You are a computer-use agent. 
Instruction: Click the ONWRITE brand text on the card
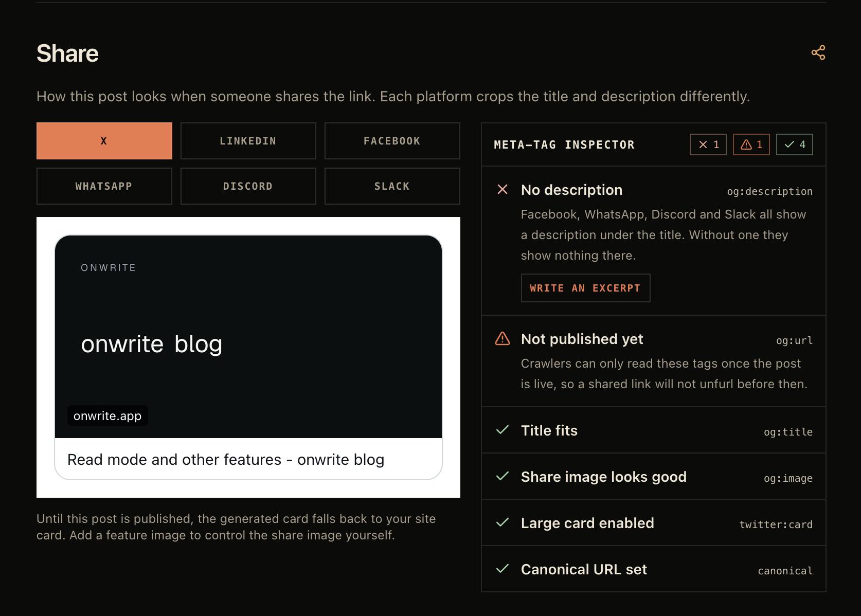coord(109,267)
